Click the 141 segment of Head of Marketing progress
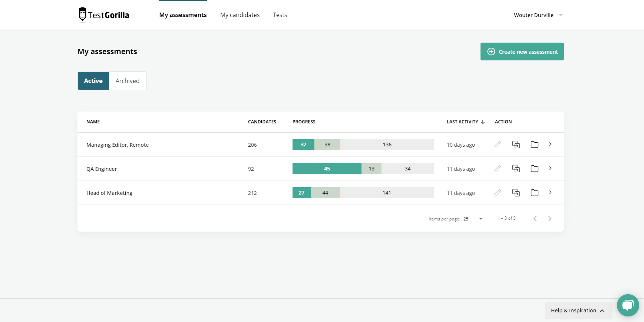The height and width of the screenshot is (322, 644). pos(387,193)
